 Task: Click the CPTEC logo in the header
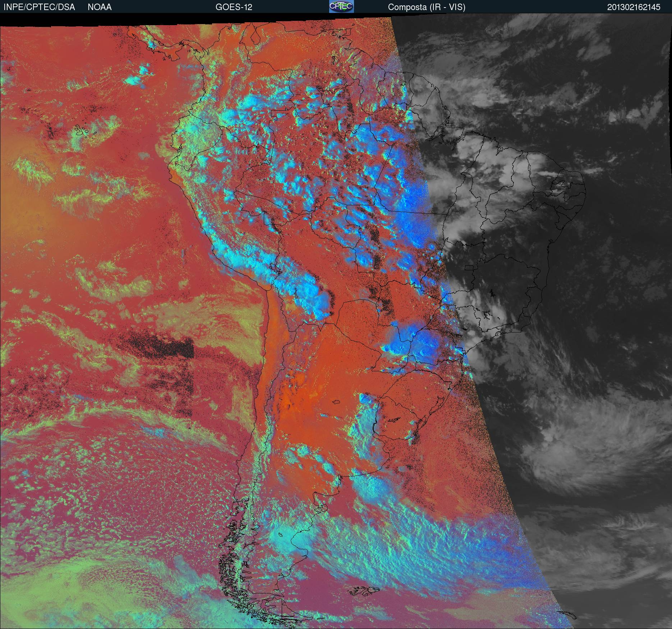coord(341,7)
